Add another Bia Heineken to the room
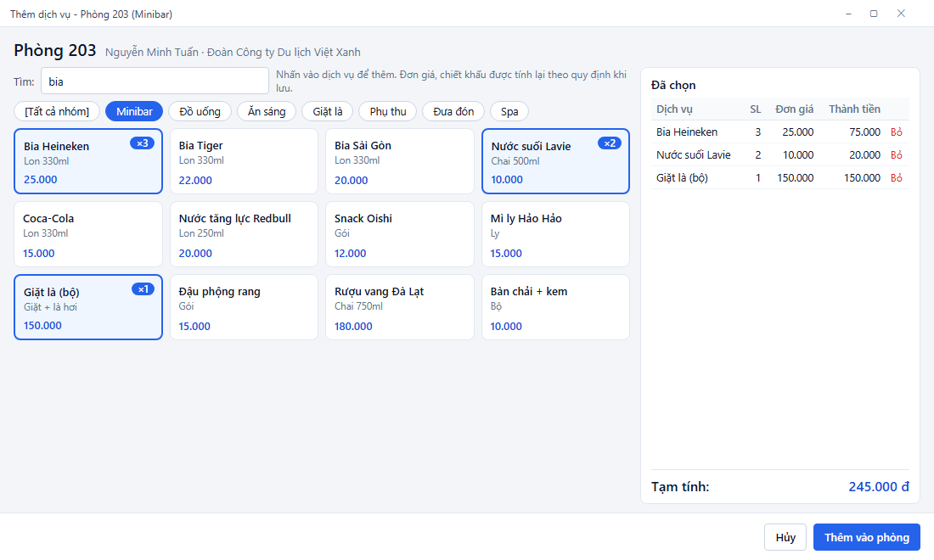The height and width of the screenshot is (560, 934). click(x=88, y=161)
